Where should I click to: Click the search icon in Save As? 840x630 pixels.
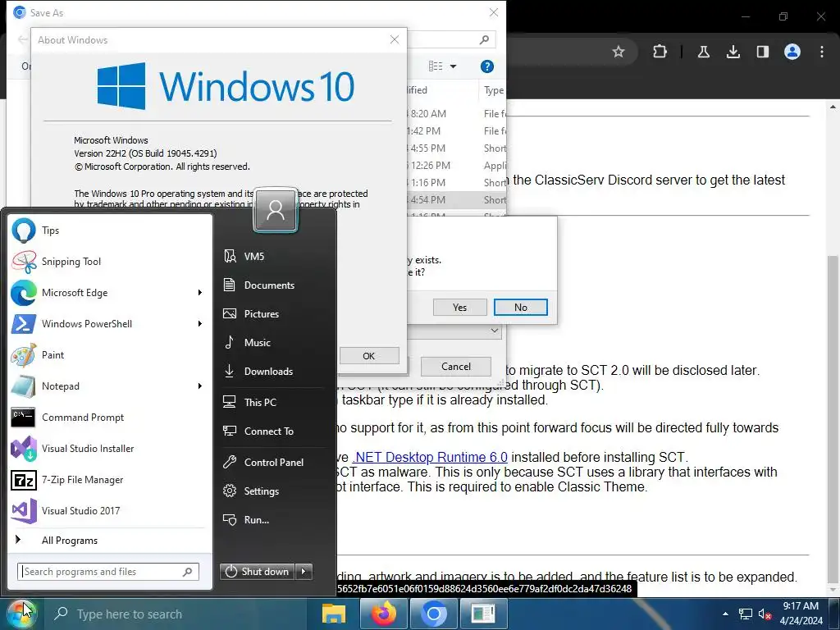[x=484, y=39]
